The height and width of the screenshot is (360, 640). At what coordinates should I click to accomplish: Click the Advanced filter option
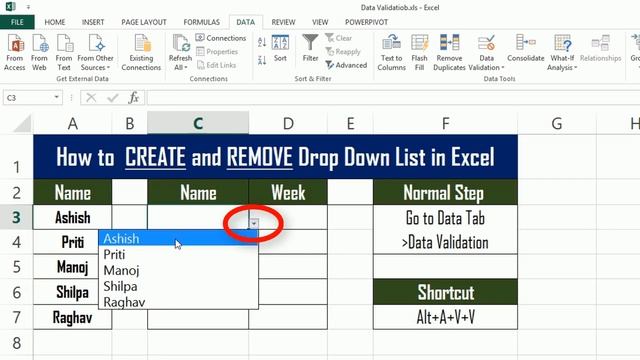click(346, 65)
